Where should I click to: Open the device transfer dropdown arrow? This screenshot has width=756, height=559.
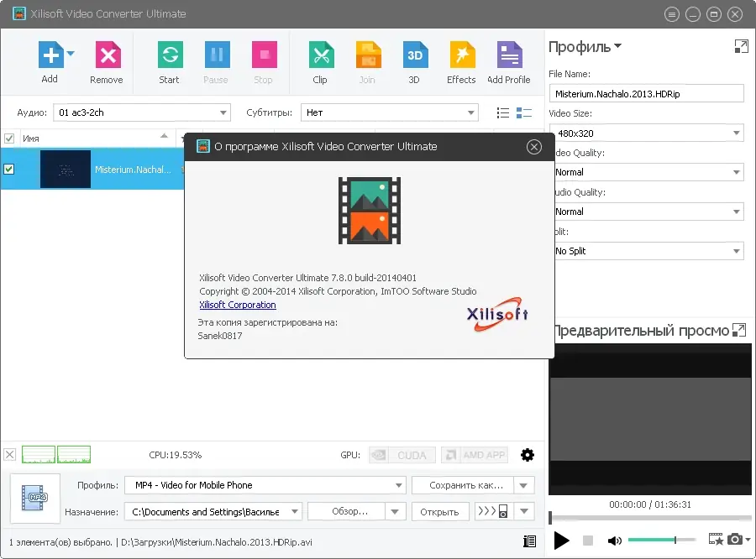click(x=524, y=511)
